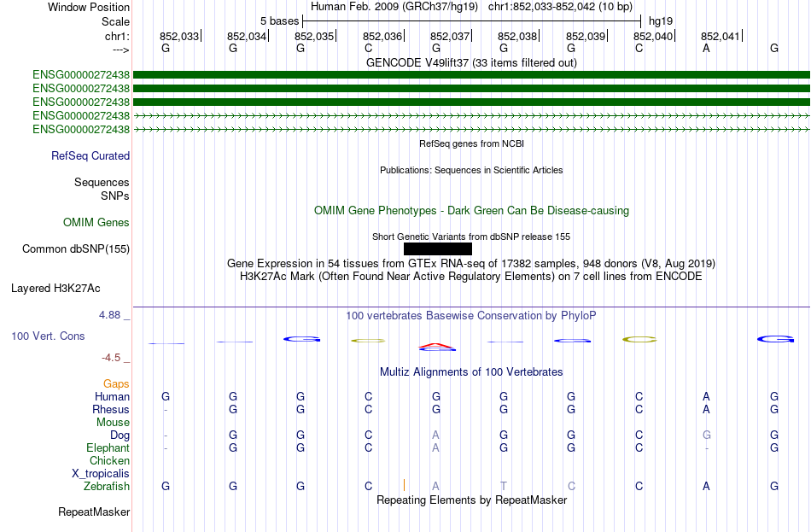Click the faded A base in Elephant row
The image size is (811, 532).
(x=435, y=447)
